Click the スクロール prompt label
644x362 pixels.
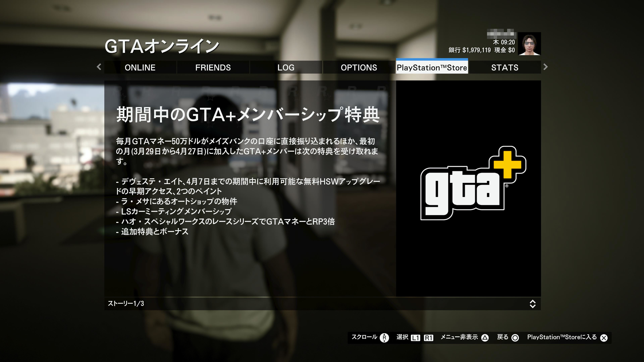tap(364, 337)
